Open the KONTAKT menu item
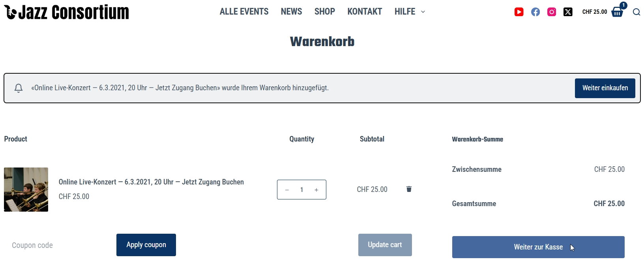Image resolution: width=644 pixels, height=268 pixels. (x=365, y=12)
